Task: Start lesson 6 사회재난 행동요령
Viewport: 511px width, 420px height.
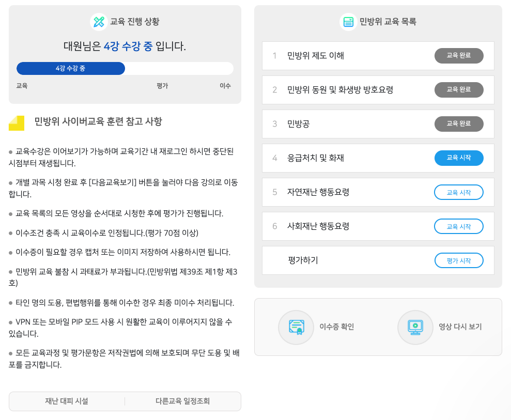Action: (458, 226)
